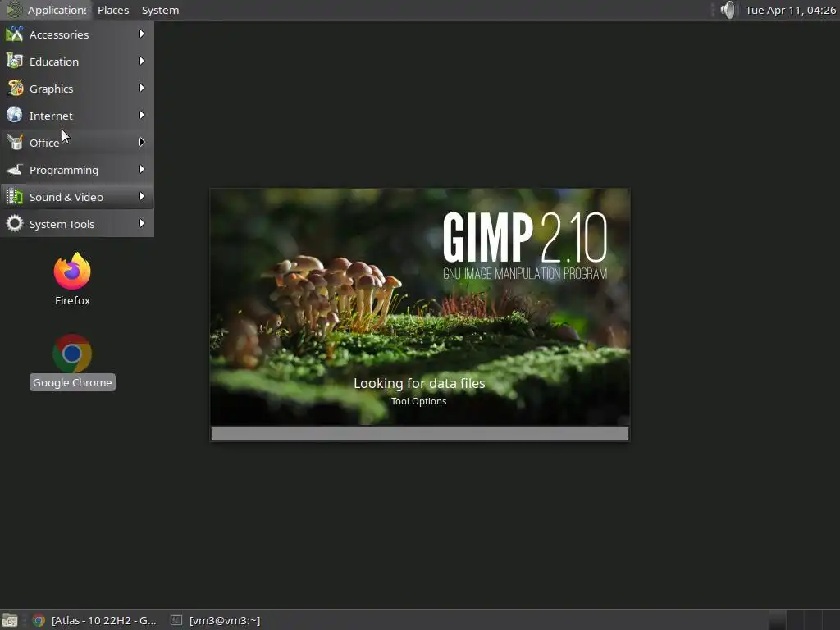Click the Internet globe icon
The image size is (840, 630).
point(15,115)
